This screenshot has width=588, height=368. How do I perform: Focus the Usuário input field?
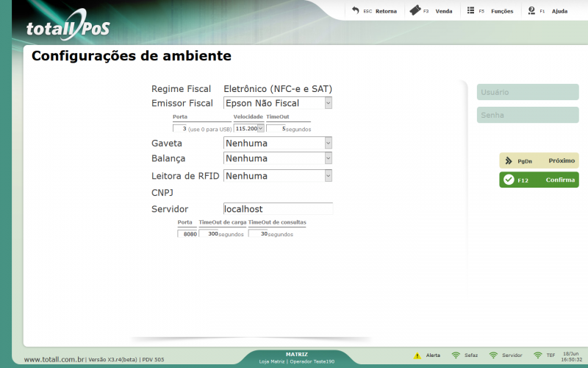click(x=528, y=92)
